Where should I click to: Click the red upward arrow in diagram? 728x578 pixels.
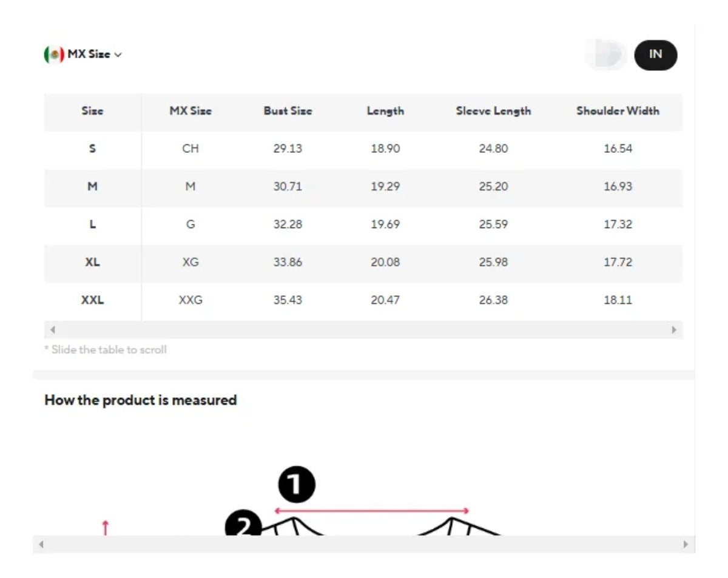tap(105, 527)
